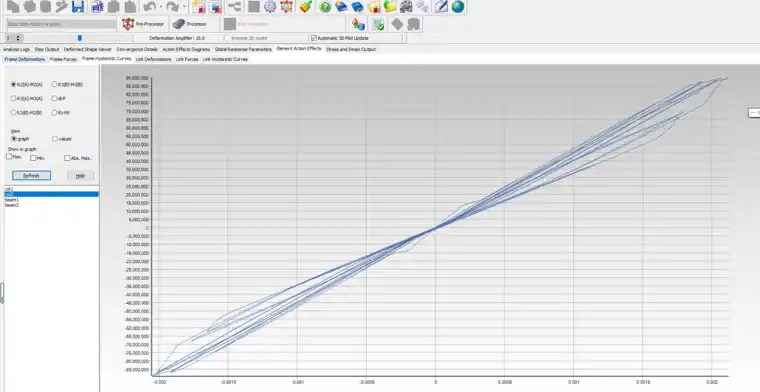This screenshot has height=392, width=760.
Task: Select the R2(B)-M2(B) radio button
Action: [14, 112]
